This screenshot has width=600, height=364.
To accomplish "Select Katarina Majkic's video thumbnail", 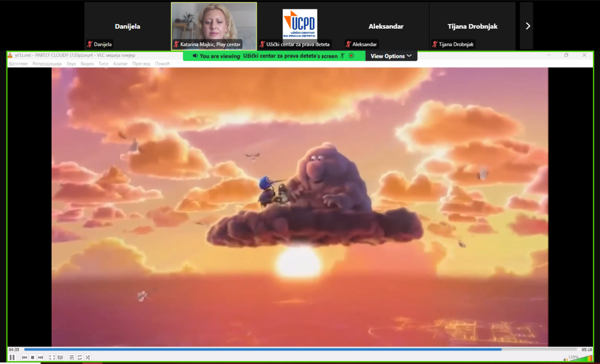I will point(214,26).
